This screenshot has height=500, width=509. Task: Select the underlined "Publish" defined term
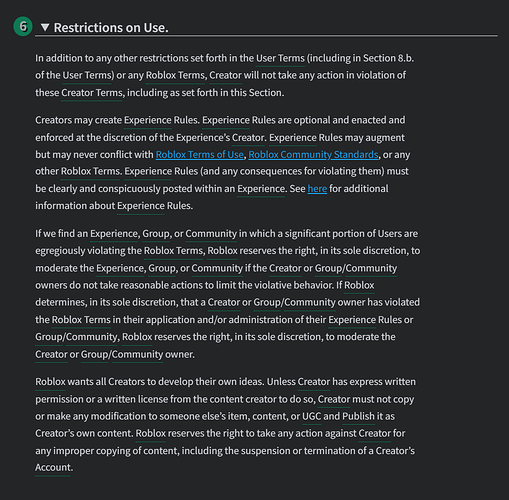[358, 416]
